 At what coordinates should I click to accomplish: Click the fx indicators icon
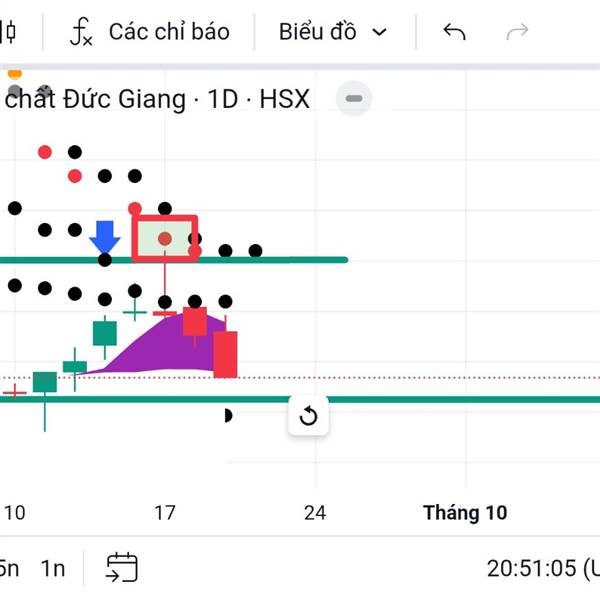(x=81, y=32)
